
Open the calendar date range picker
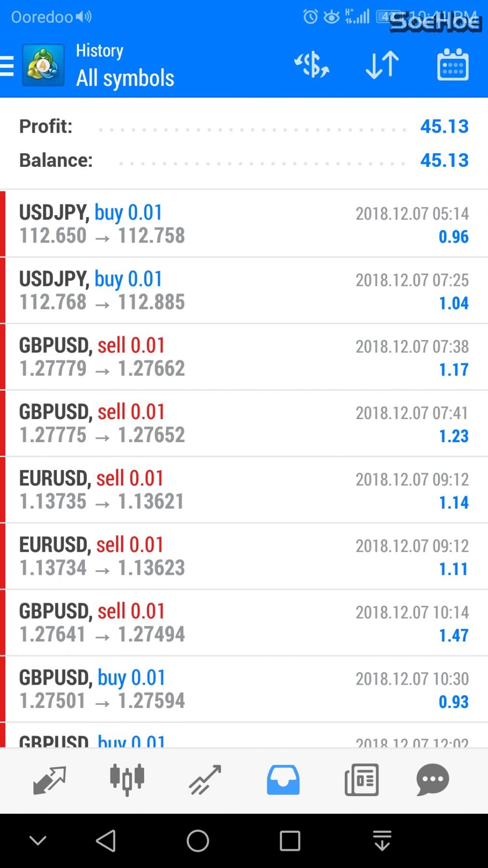pos(452,65)
